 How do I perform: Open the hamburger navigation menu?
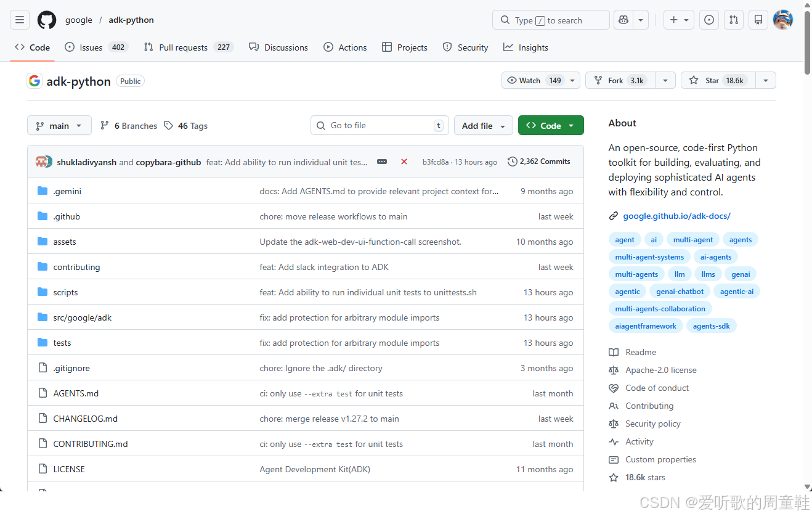(x=20, y=20)
